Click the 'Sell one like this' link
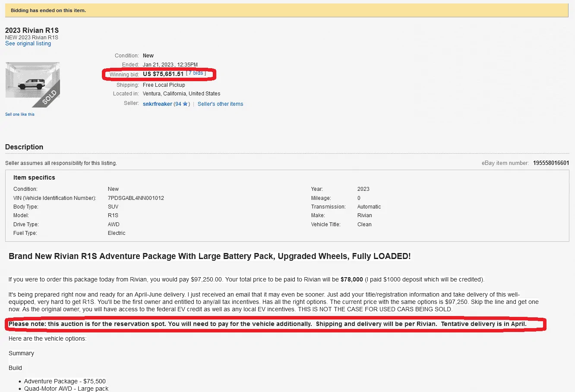 pyautogui.click(x=20, y=114)
